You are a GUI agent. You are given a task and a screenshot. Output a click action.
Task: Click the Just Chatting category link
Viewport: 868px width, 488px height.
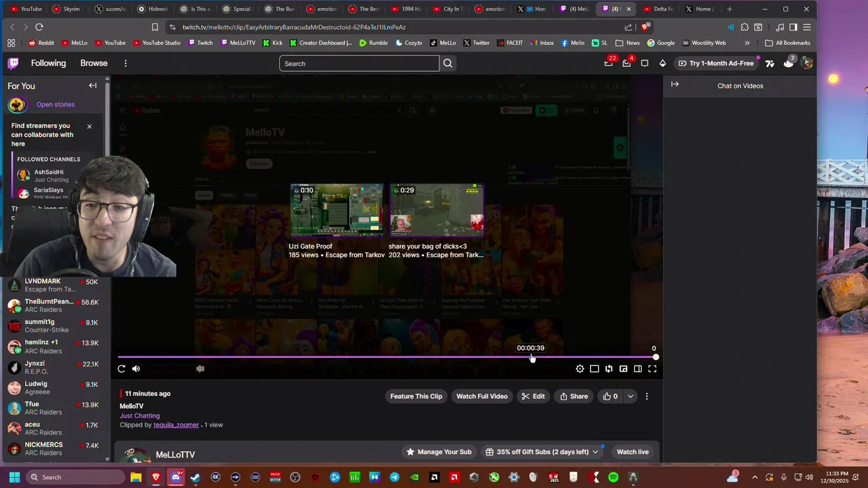(x=140, y=415)
